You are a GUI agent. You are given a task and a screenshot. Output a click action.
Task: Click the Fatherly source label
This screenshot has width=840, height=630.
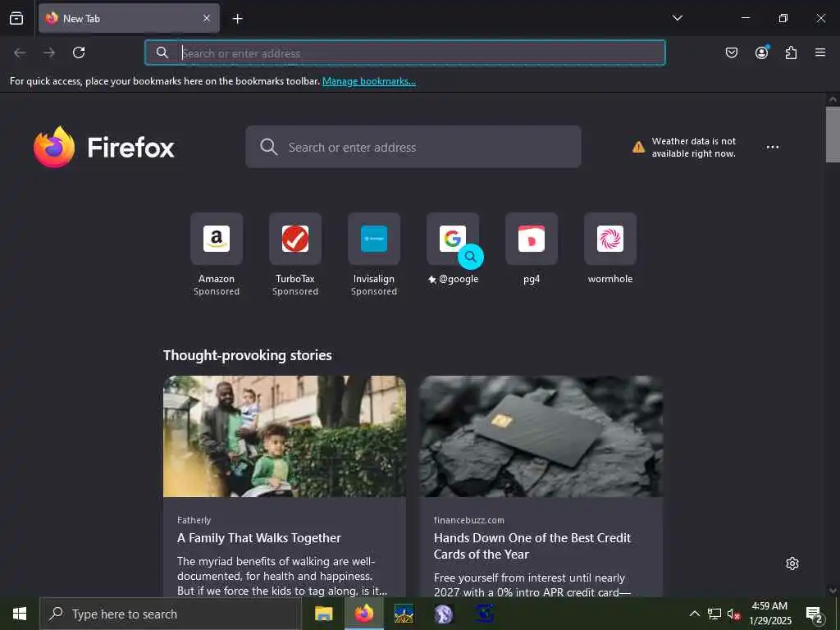[x=194, y=520]
